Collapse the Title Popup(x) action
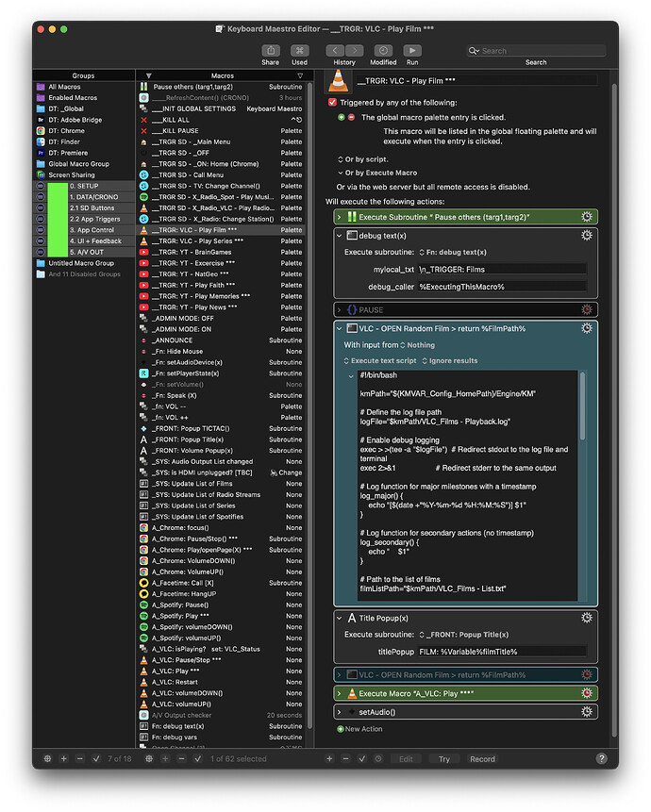651x812 pixels. click(x=340, y=618)
